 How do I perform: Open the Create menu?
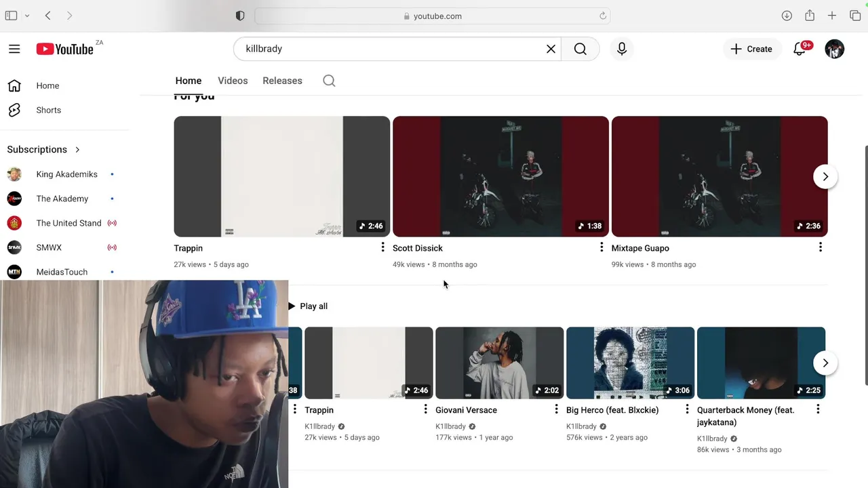[751, 49]
